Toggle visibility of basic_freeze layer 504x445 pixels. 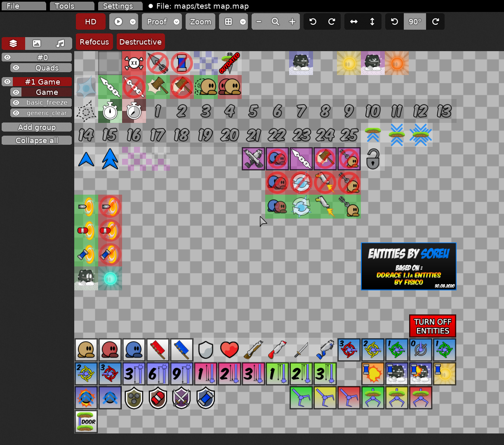coord(16,102)
